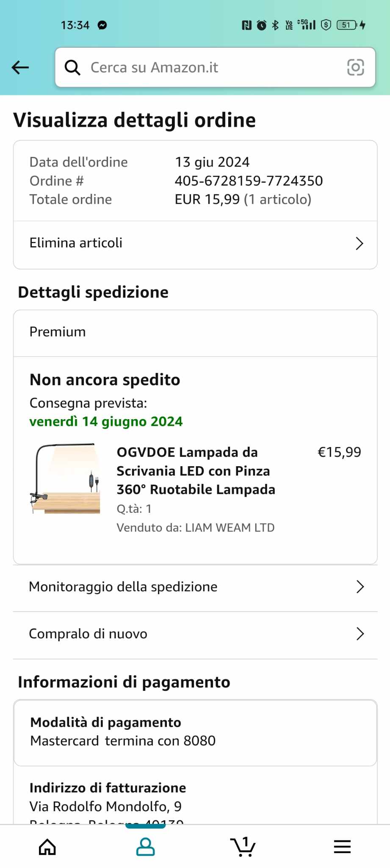Image resolution: width=390 pixels, height=868 pixels.
Task: Tap the desk lamp product thumbnail
Action: tap(65, 478)
